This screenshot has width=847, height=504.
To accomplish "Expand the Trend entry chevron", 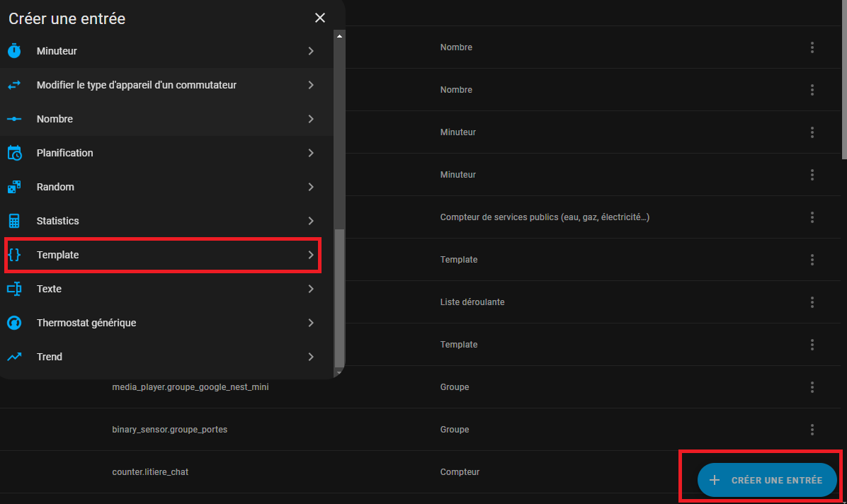I will click(x=311, y=357).
